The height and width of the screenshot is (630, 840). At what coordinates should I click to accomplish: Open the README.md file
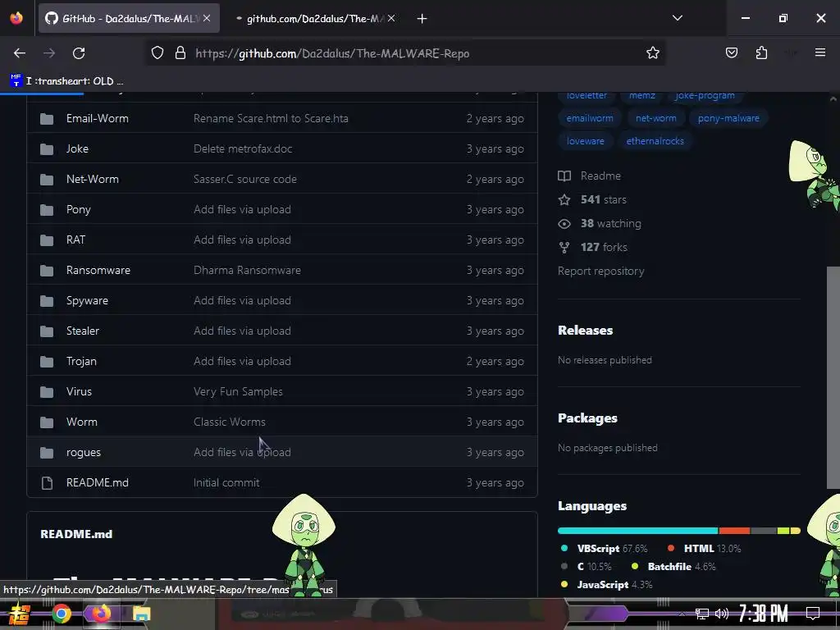pyautogui.click(x=97, y=482)
